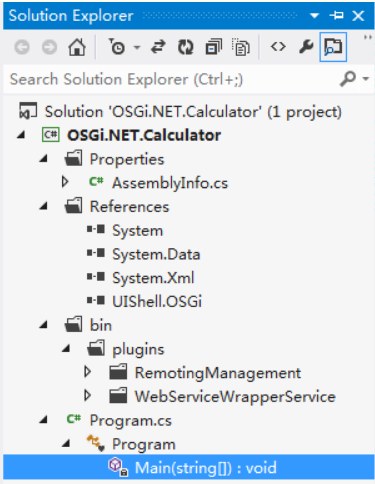The width and height of the screenshot is (375, 484).
Task: Select the UIShell.OSGi reference
Action: pyautogui.click(x=157, y=302)
